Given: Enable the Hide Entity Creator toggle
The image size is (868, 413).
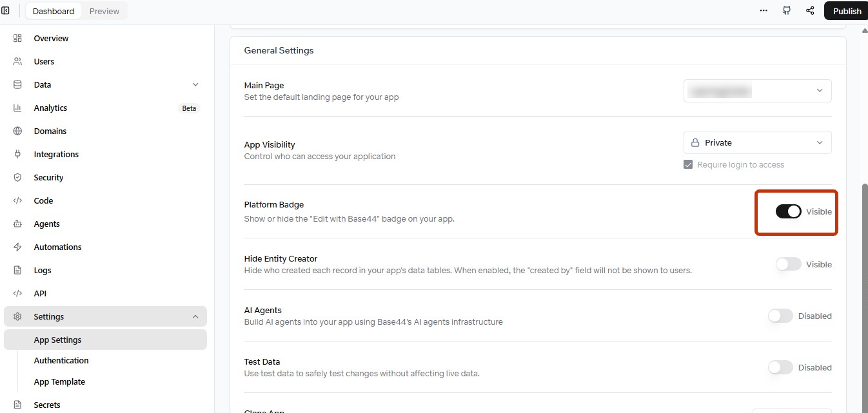Looking at the screenshot, I should tap(788, 264).
